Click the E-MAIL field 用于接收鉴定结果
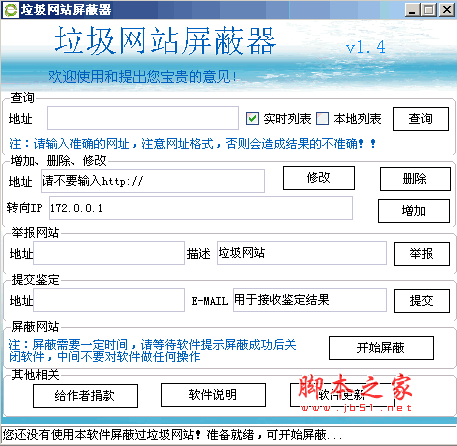 [310, 300]
